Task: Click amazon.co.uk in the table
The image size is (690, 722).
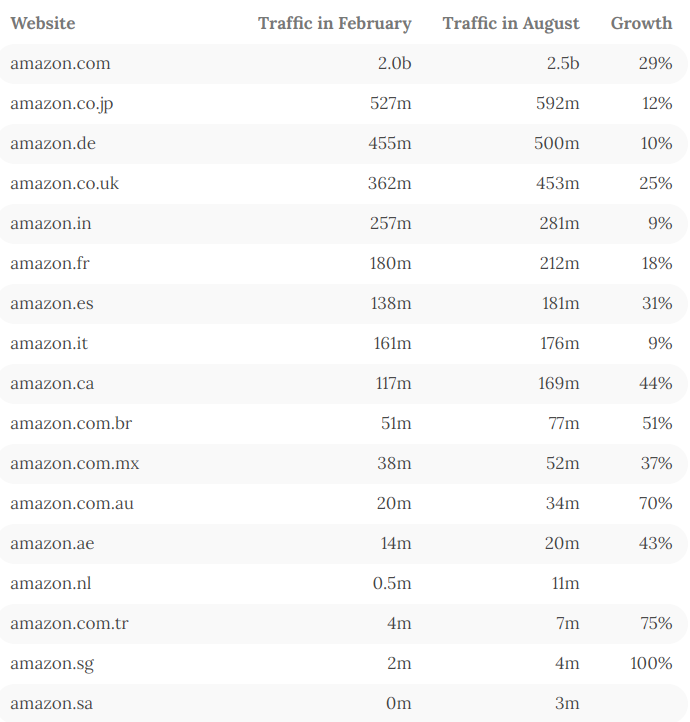Action: pyautogui.click(x=64, y=183)
